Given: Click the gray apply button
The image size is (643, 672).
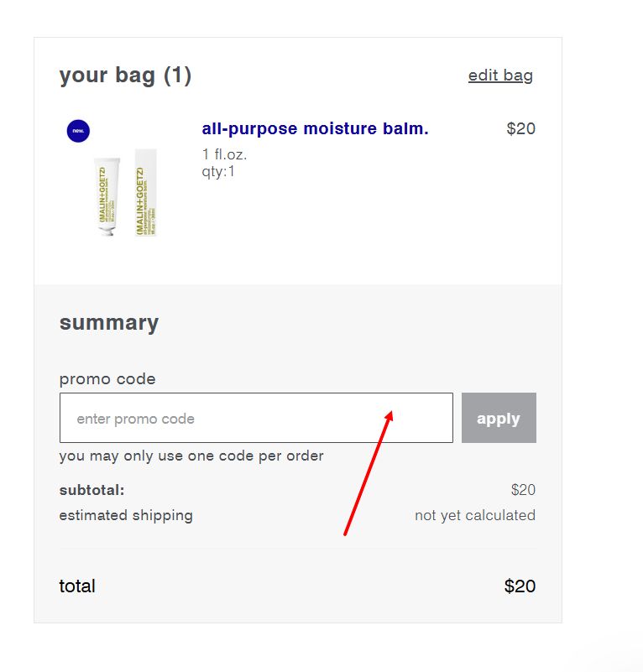Looking at the screenshot, I should 499,417.
